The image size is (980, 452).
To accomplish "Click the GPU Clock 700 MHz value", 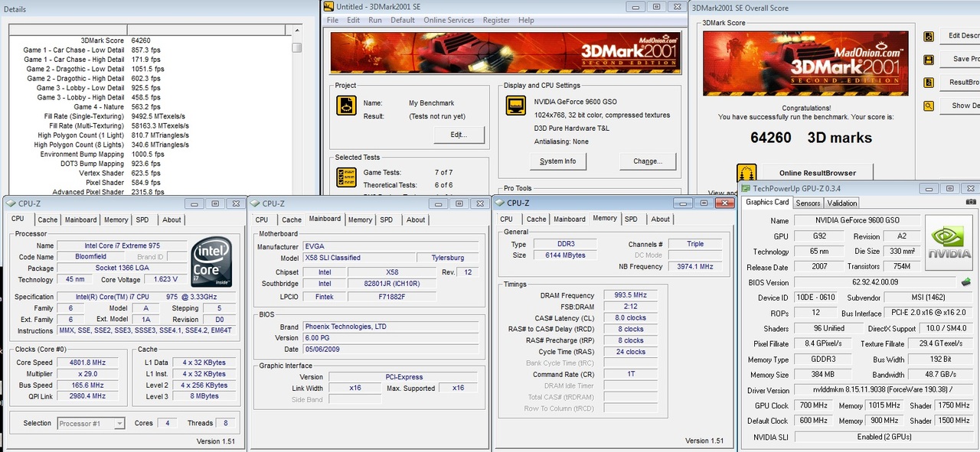I will click(813, 406).
